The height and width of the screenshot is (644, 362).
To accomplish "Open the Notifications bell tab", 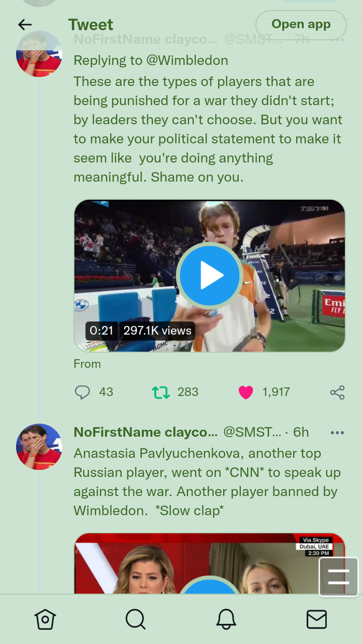I will 226,619.
